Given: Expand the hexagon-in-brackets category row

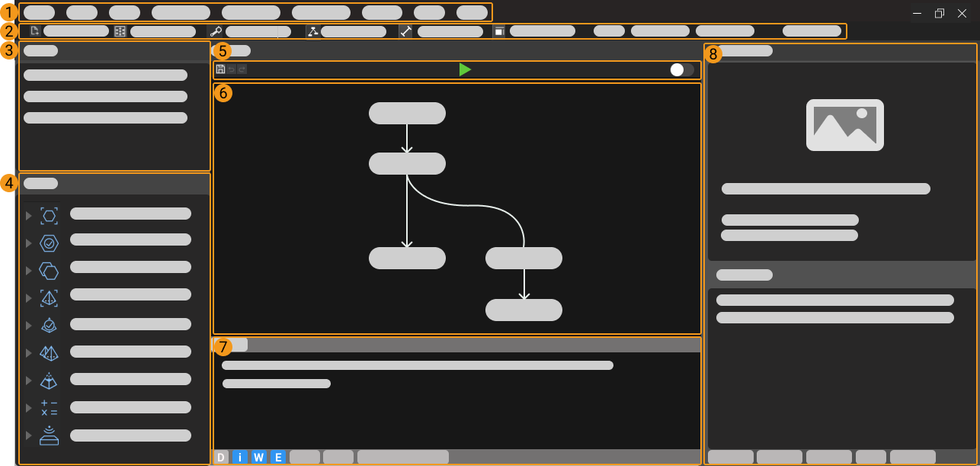Looking at the screenshot, I should (29, 216).
